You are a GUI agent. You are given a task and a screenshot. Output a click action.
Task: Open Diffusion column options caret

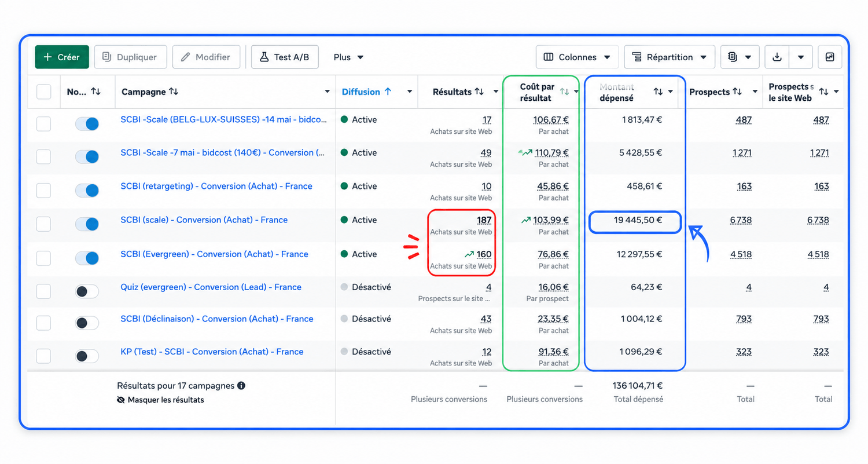[410, 92]
